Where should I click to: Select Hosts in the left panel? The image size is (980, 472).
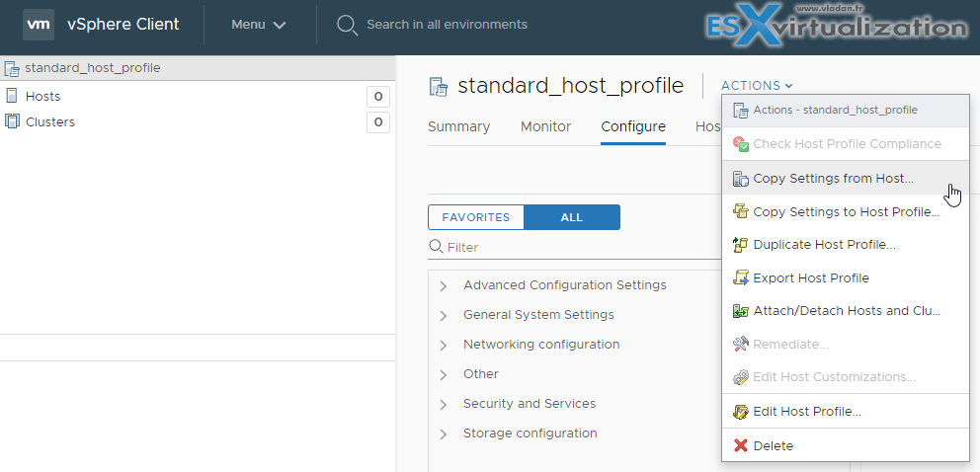(42, 97)
